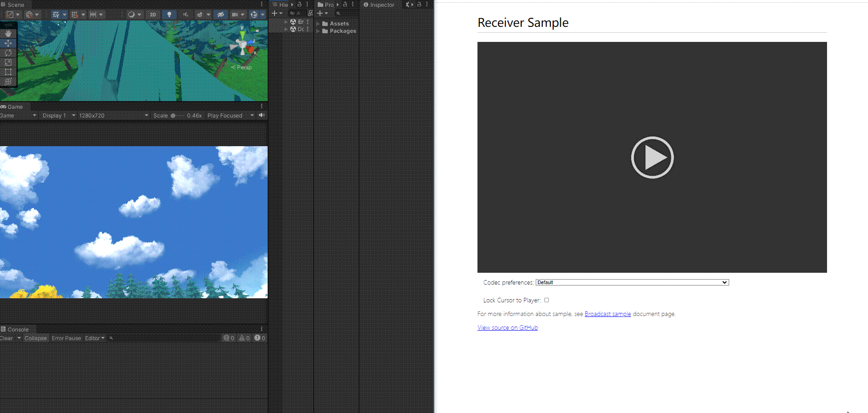Enable the Lock Cursor to Player checkbox
This screenshot has width=868, height=413.
point(547,300)
